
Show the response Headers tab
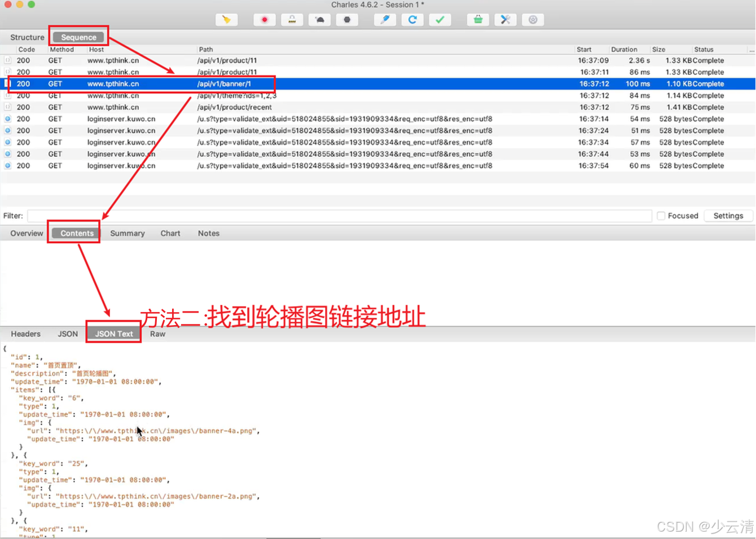pyautogui.click(x=26, y=334)
